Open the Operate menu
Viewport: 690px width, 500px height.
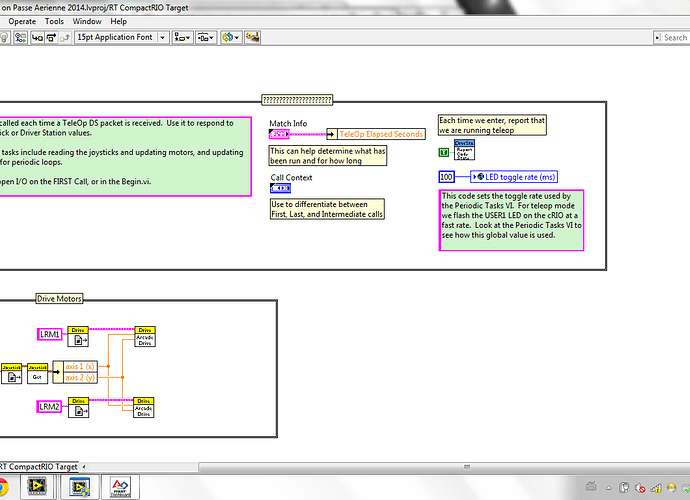(22, 21)
